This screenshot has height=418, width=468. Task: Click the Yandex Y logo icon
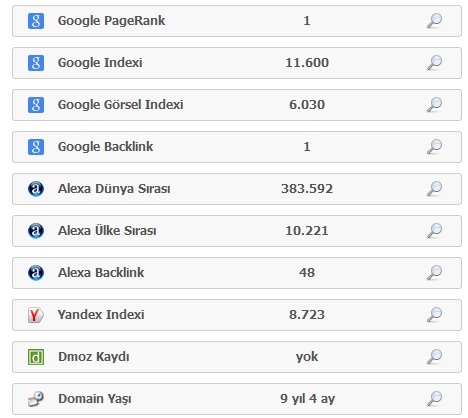tap(36, 315)
